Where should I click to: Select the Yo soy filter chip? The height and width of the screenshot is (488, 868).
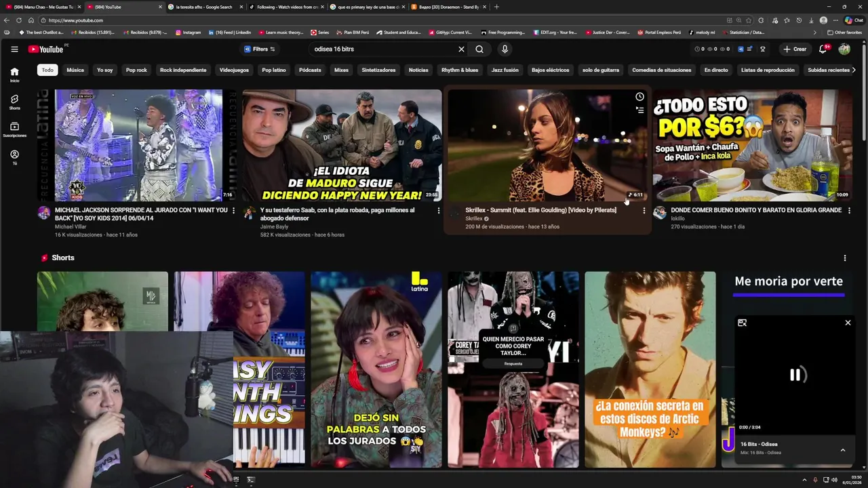(x=105, y=70)
